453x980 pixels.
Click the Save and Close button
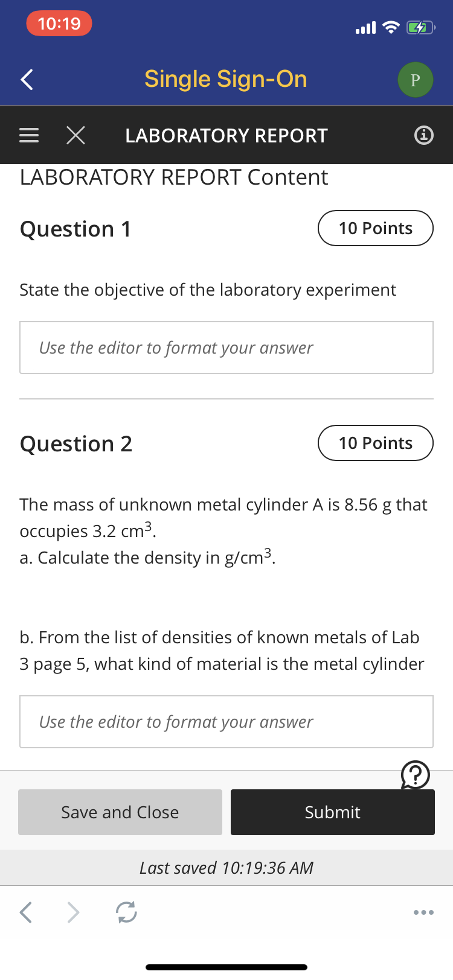point(120,812)
